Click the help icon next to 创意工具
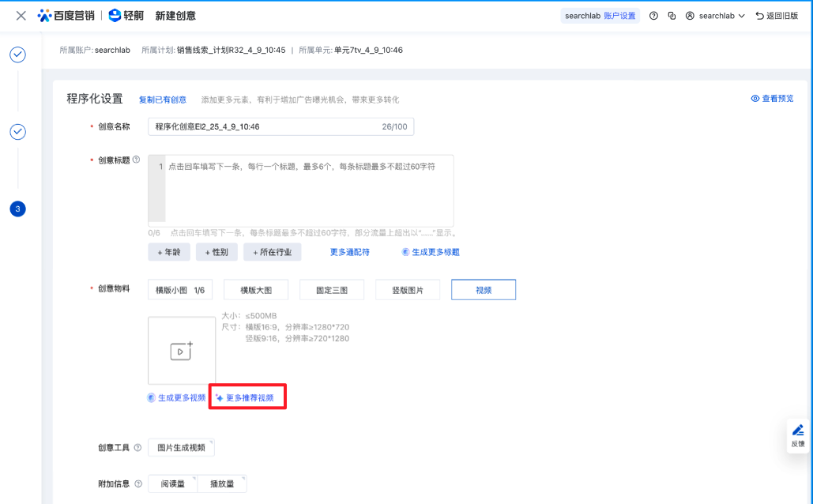The image size is (813, 504). tap(138, 447)
